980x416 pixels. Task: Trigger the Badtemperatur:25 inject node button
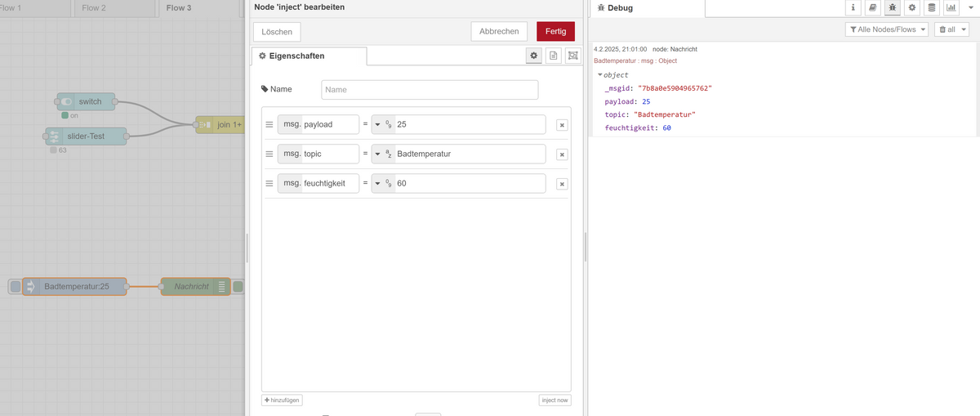[x=16, y=287]
